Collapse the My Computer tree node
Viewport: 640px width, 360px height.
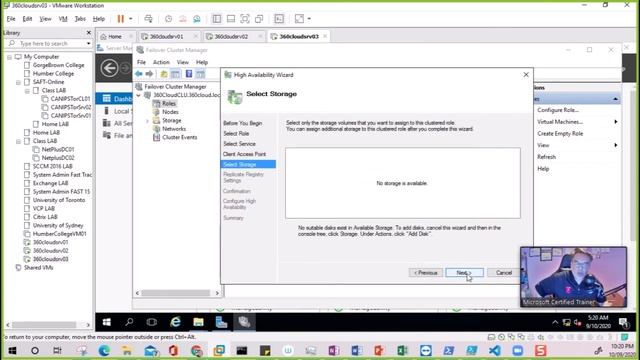9,57
